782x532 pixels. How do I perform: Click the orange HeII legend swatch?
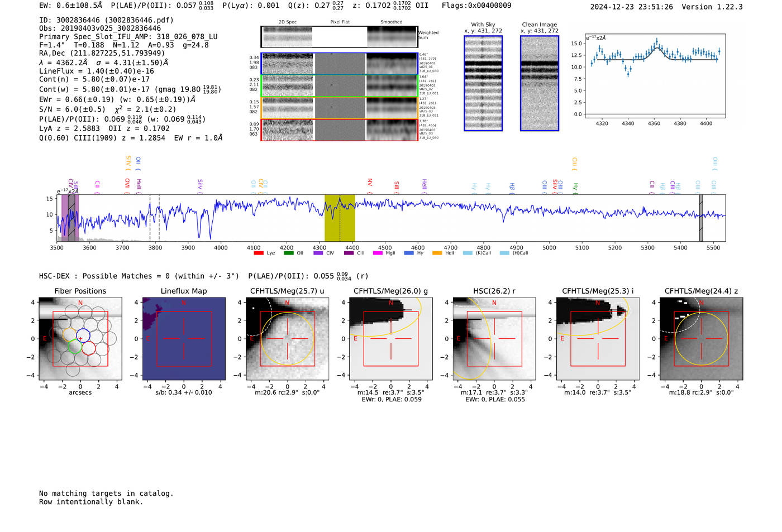pos(437,253)
